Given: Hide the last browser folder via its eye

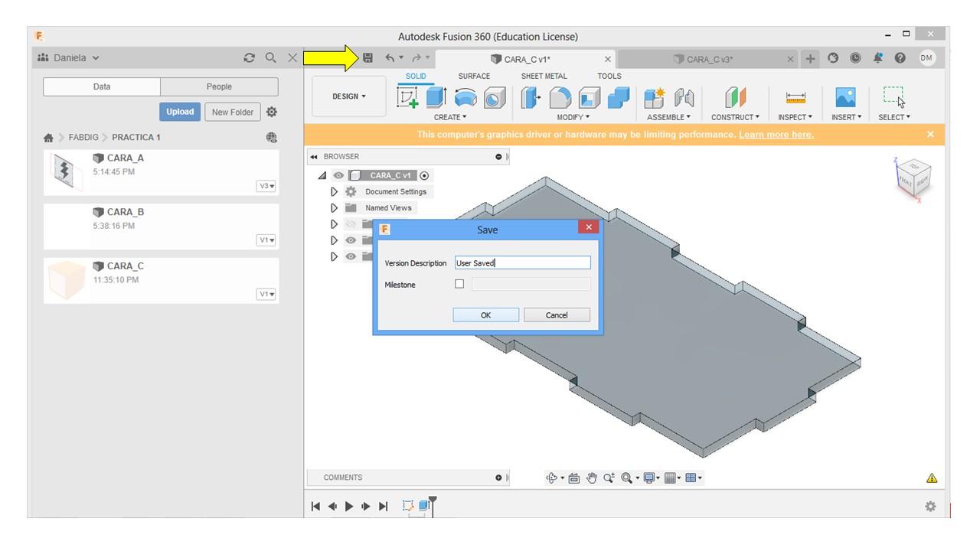Looking at the screenshot, I should pos(351,257).
